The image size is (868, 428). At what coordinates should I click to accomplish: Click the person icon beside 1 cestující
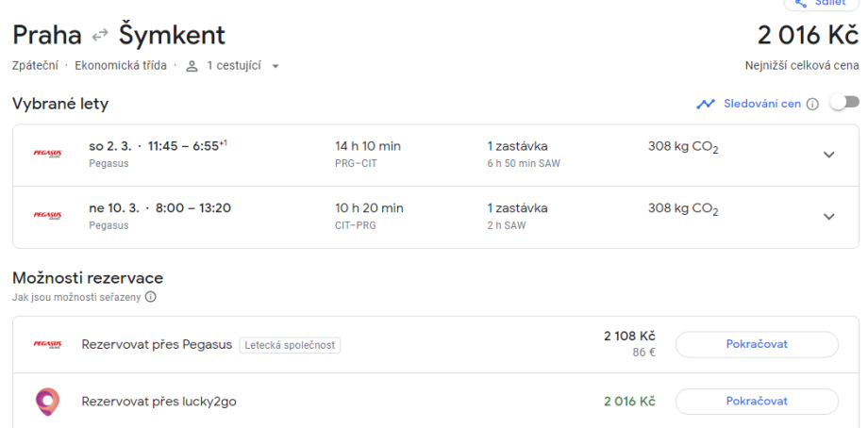click(192, 66)
